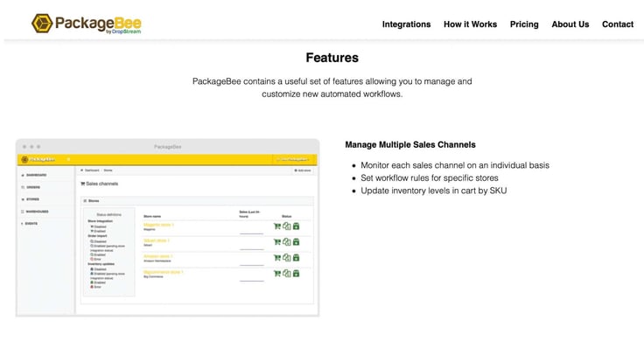Viewport: 644px width, 362px height.
Task: Select Stores in the PackageBee app sidebar
Action: click(32, 199)
